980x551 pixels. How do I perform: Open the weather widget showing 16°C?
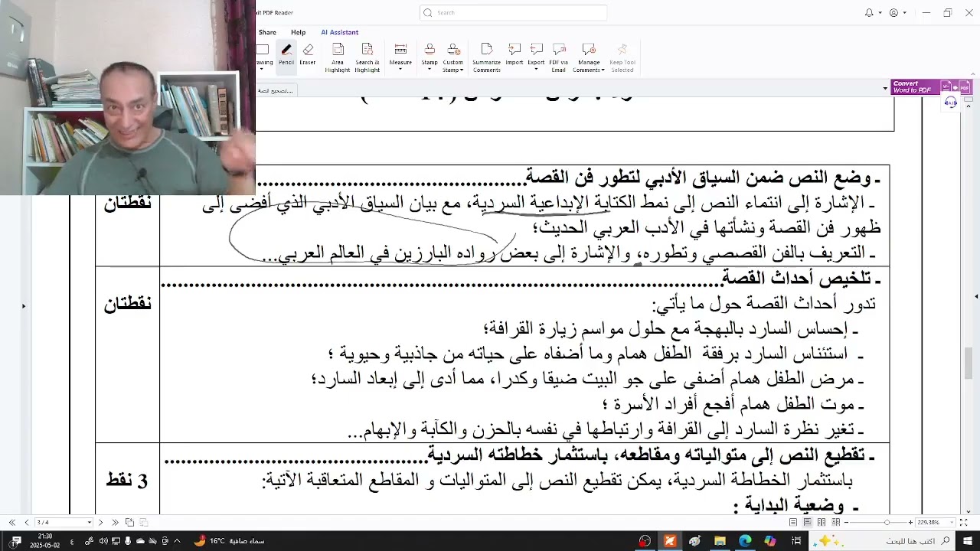point(229,541)
